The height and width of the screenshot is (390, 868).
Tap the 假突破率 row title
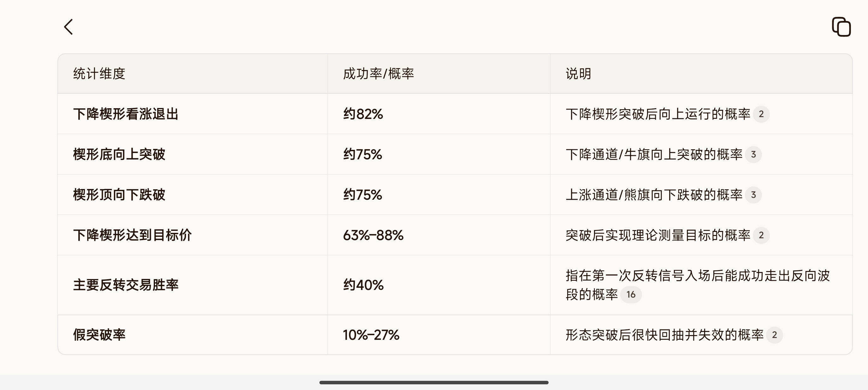(x=99, y=335)
